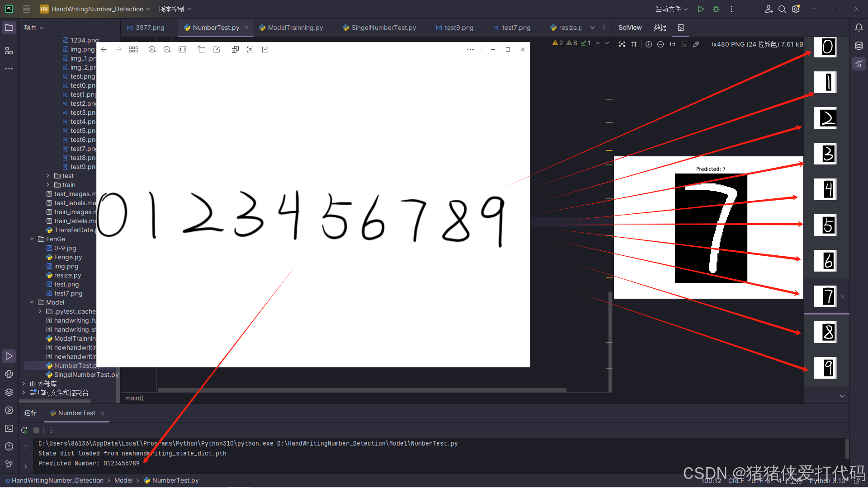Open Python Packages tool in left sidebar
The width and height of the screenshot is (868, 488).
9,392
